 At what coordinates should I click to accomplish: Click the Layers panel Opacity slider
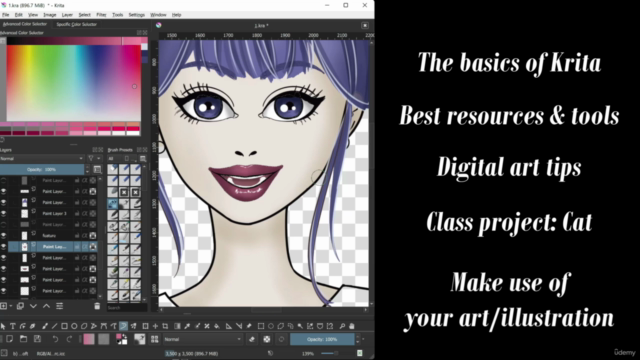pos(42,169)
